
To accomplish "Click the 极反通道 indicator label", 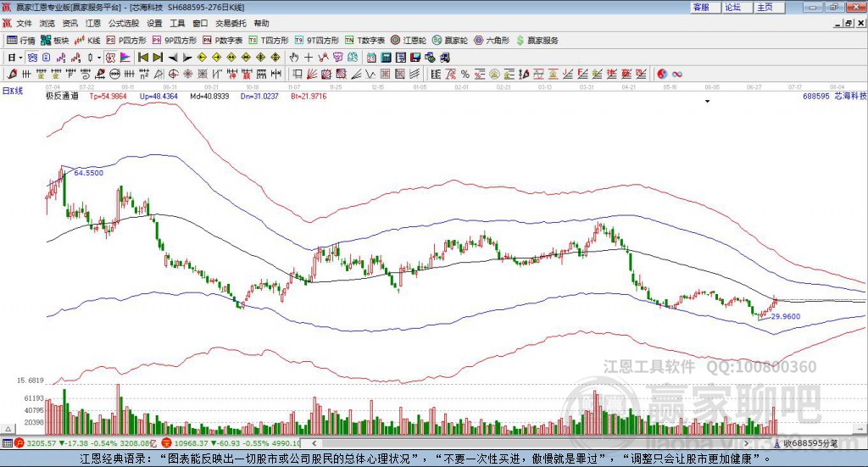I will click(x=62, y=97).
